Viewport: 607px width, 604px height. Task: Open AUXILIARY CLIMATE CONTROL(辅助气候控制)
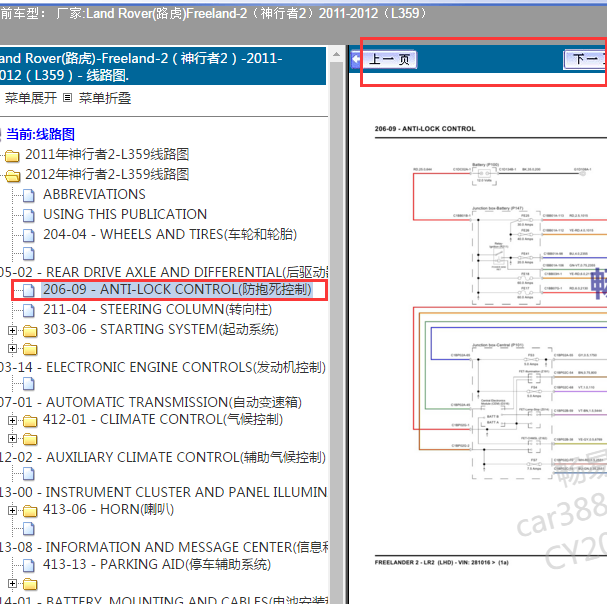(x=163, y=457)
